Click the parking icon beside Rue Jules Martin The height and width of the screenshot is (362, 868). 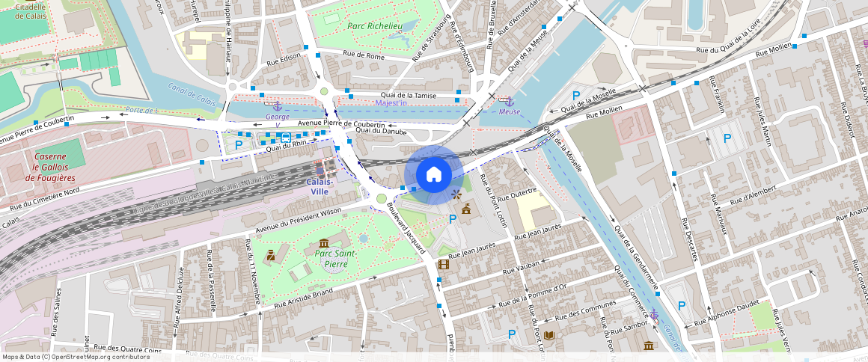(727, 138)
